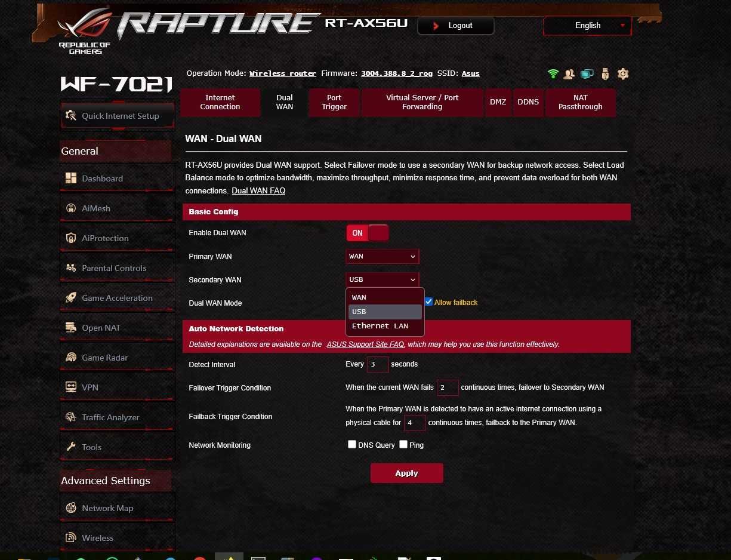The width and height of the screenshot is (731, 560).
Task: Click the Wireless router operation mode link
Action: [x=283, y=73]
